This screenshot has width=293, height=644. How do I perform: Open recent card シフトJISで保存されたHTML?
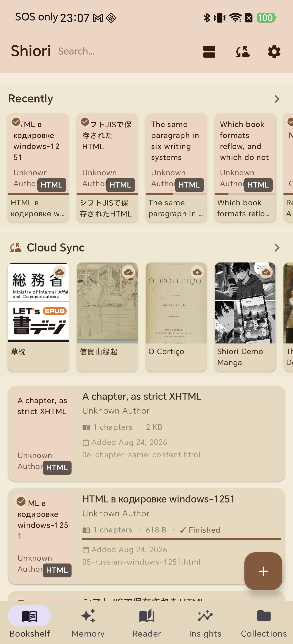(107, 168)
